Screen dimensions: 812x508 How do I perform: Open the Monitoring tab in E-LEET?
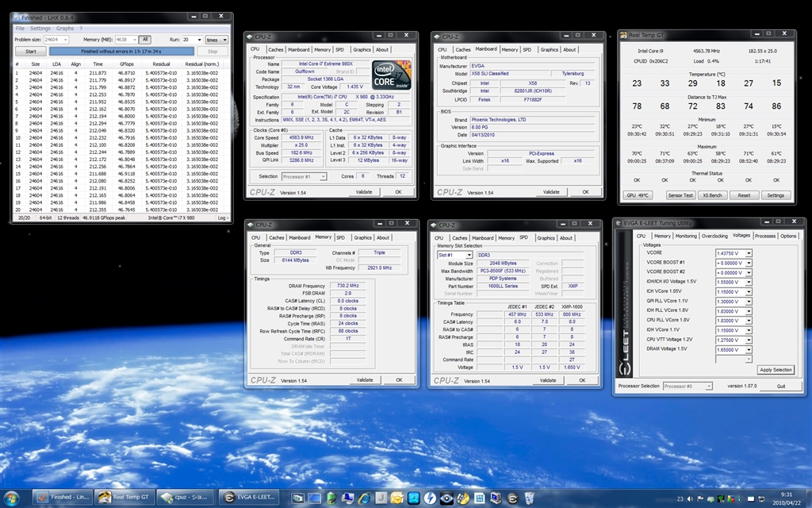click(686, 236)
